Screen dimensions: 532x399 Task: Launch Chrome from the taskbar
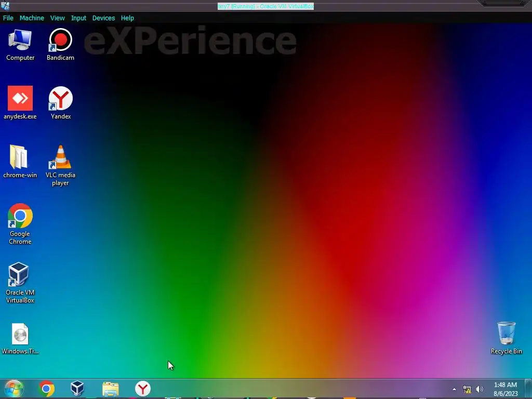[x=46, y=389]
